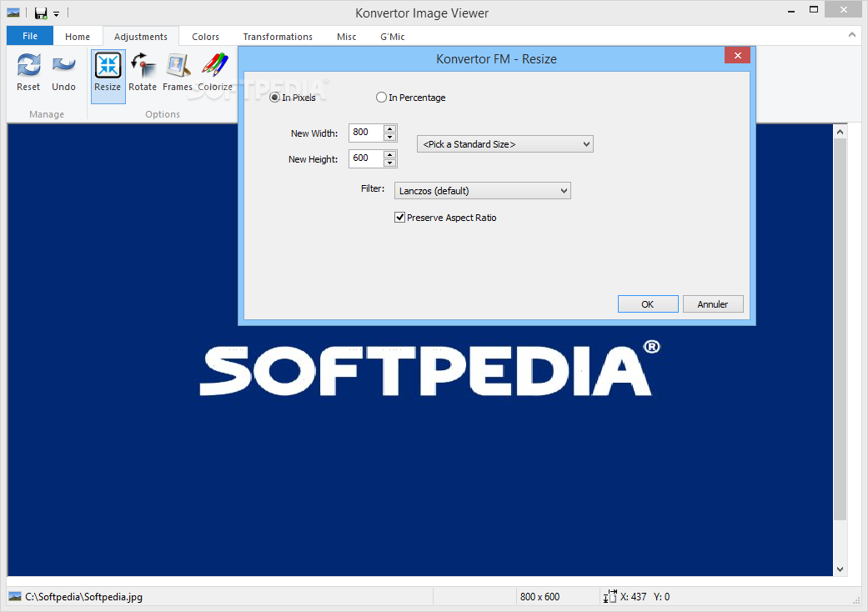868x612 pixels.
Task: Click the New Height input field
Action: 367,158
